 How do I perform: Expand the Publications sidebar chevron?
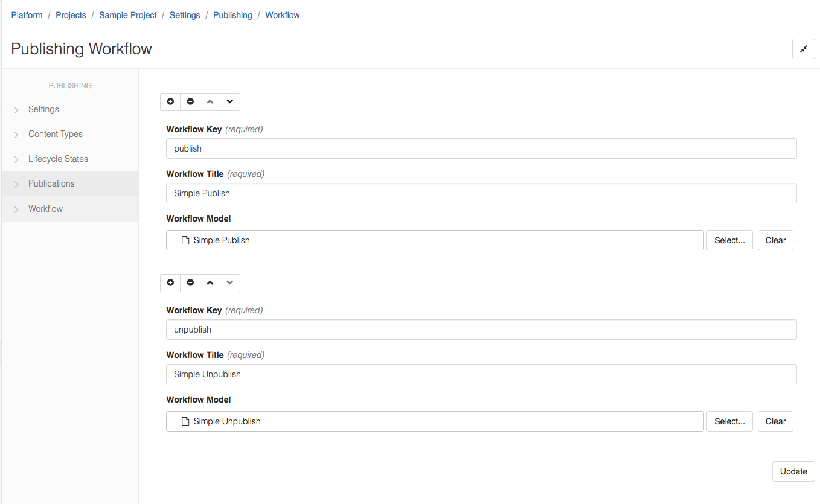(16, 184)
